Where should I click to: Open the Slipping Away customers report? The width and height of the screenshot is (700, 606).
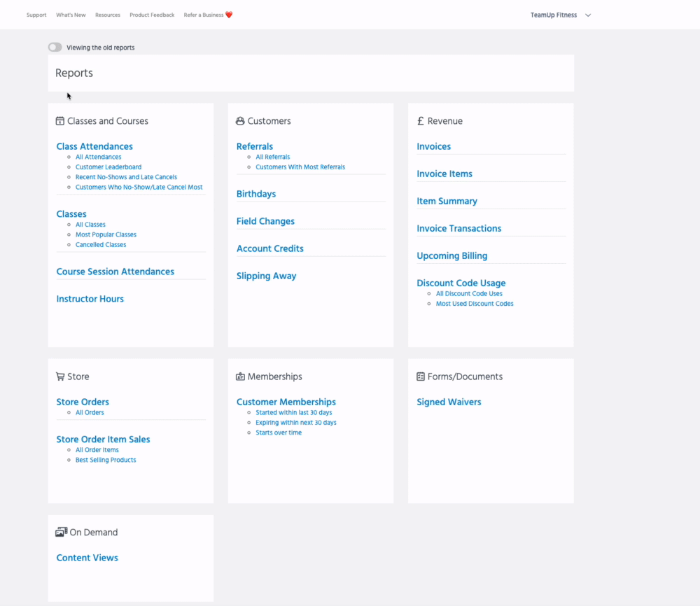point(266,276)
